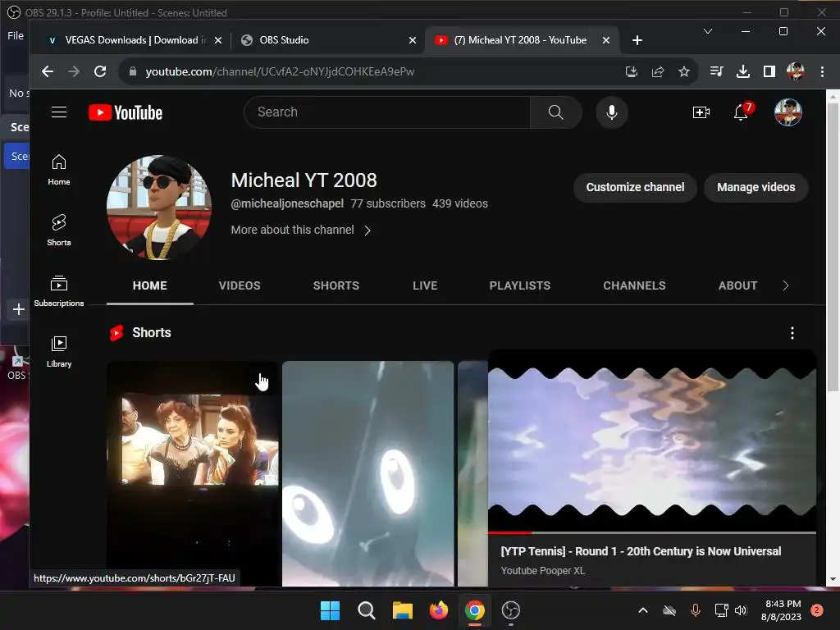Open the first Short with three people

192,473
